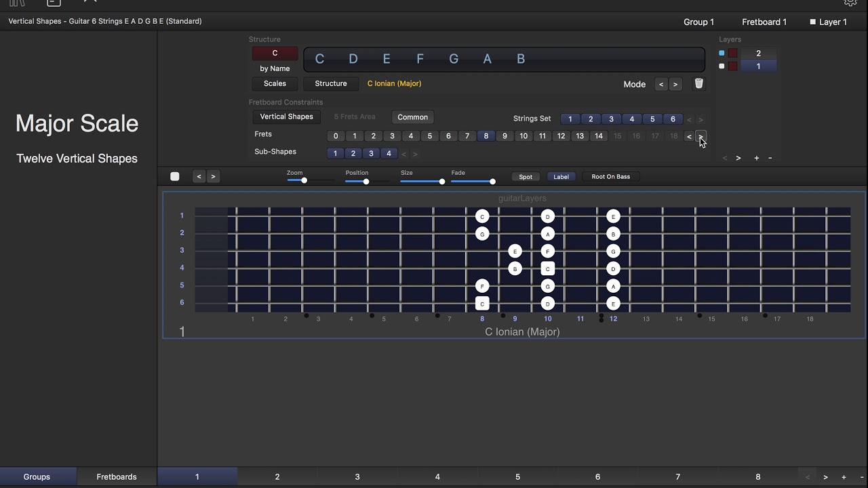Image resolution: width=868 pixels, height=488 pixels.
Task: Add a layer with the plus button
Action: pyautogui.click(x=757, y=158)
